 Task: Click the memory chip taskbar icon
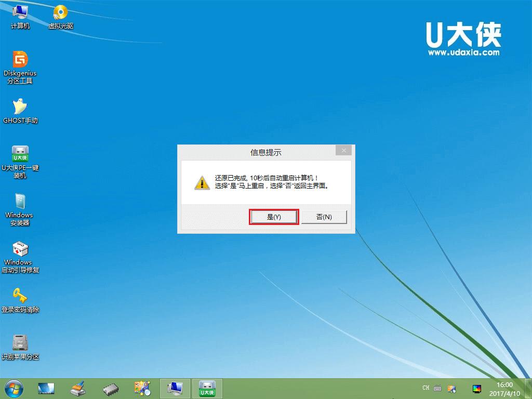(x=110, y=388)
